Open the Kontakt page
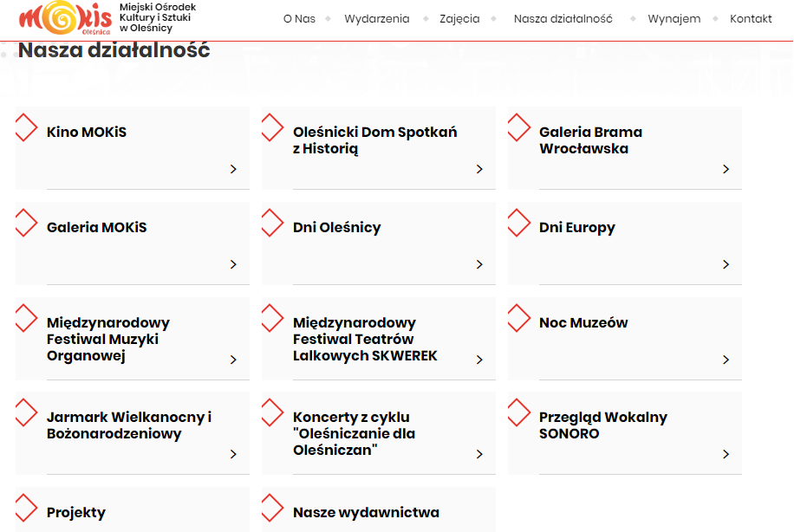This screenshot has height=532, width=794. 751,19
